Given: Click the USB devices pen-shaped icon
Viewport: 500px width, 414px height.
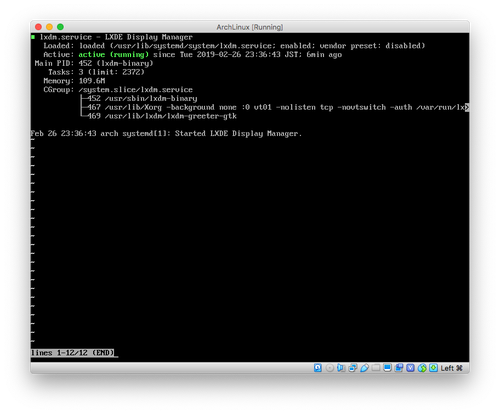Looking at the screenshot, I should click(x=364, y=368).
